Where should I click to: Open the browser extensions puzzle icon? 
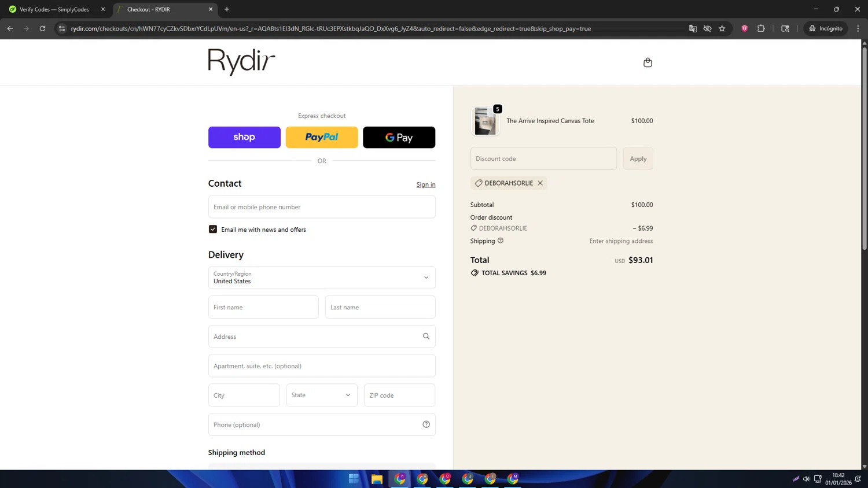pyautogui.click(x=761, y=28)
